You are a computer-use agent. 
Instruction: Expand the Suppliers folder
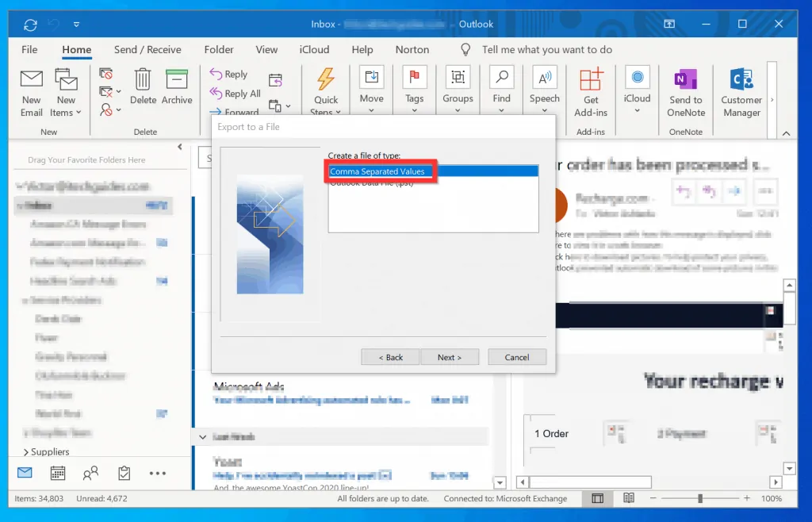(26, 452)
